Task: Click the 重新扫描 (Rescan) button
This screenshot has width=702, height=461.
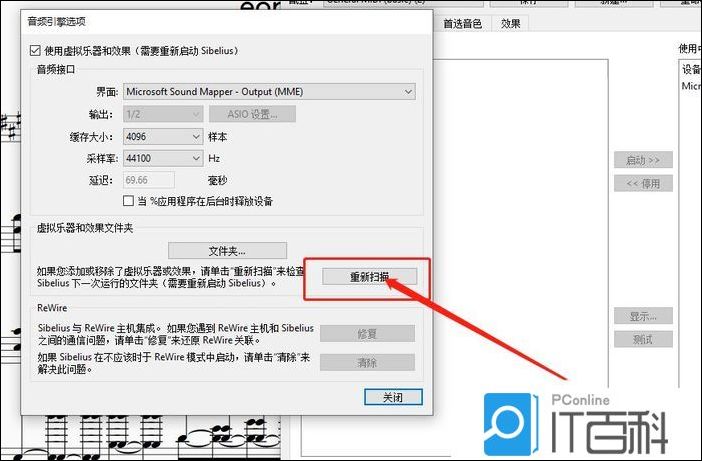Action: (x=368, y=277)
